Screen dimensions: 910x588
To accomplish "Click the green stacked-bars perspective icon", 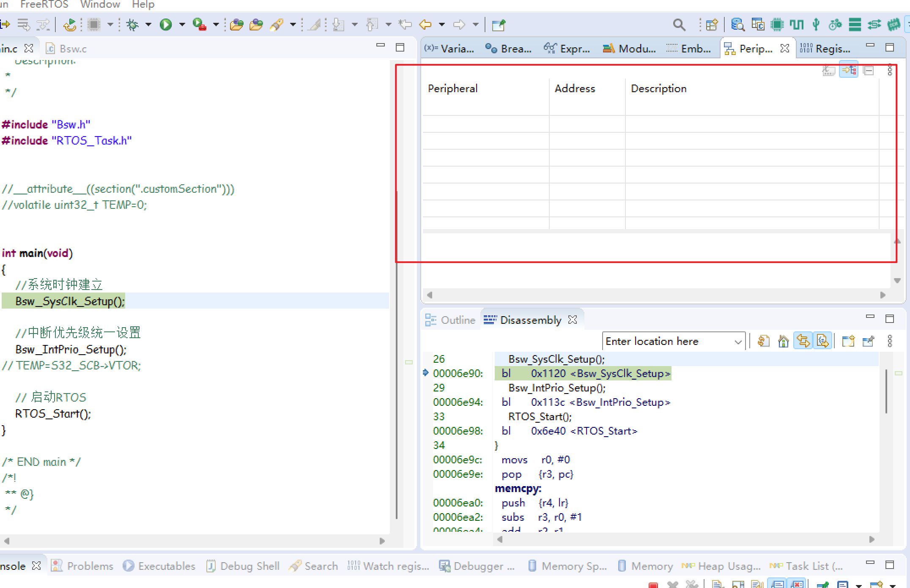I will [x=855, y=25].
